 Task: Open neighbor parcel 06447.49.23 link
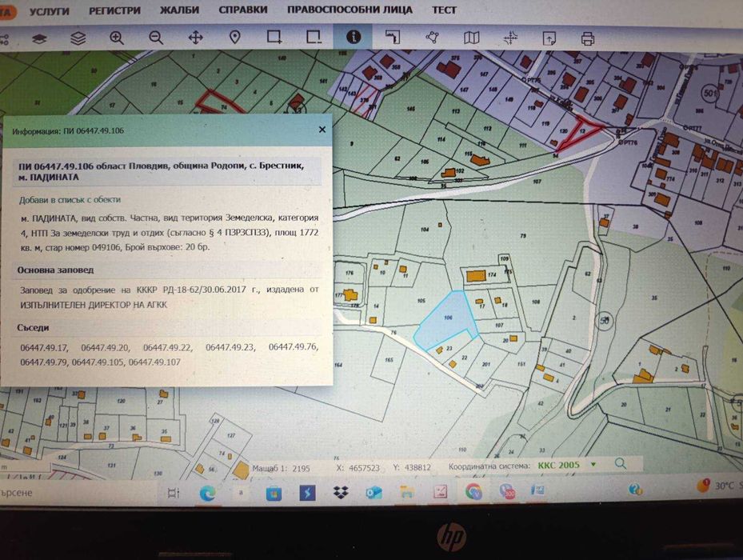230,347
